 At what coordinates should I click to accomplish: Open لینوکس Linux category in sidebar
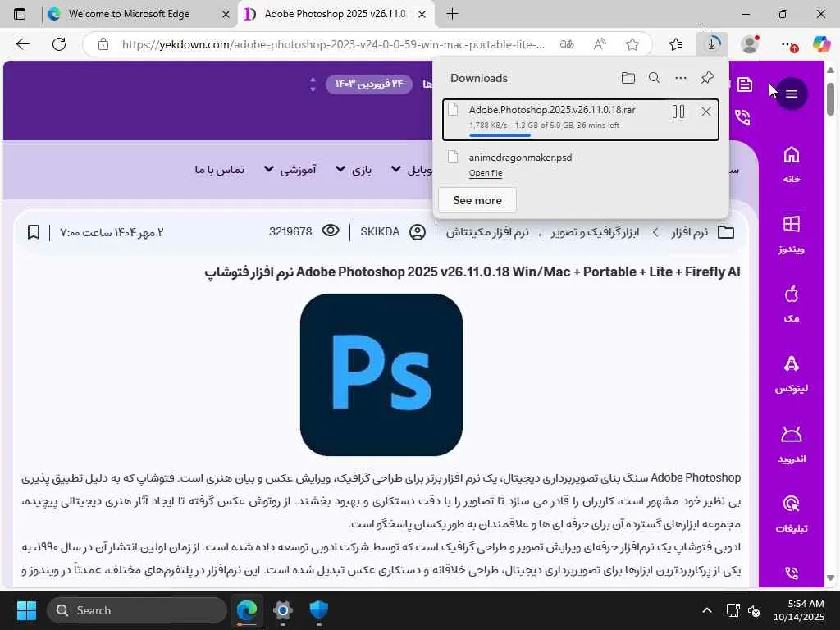[792, 374]
